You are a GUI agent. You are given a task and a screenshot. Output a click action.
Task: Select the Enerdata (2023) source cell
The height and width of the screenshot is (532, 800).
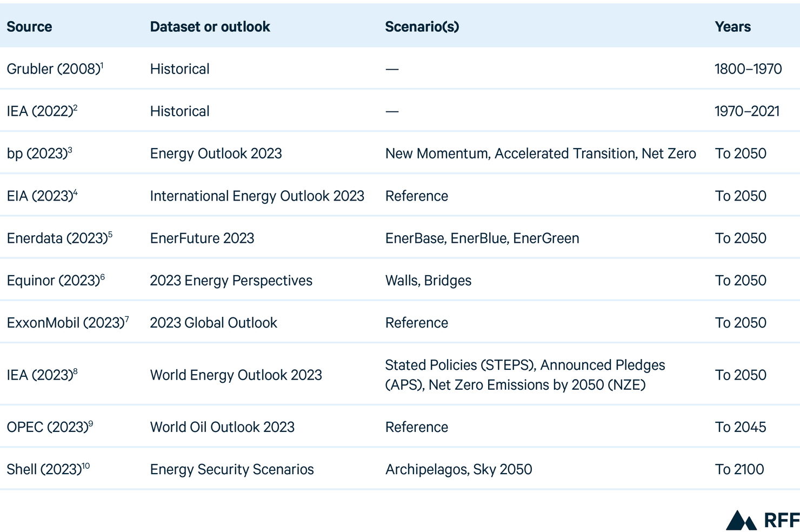pos(59,238)
